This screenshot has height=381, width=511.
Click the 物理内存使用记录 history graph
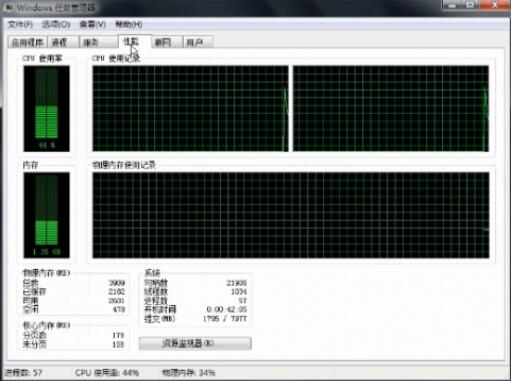click(x=291, y=215)
